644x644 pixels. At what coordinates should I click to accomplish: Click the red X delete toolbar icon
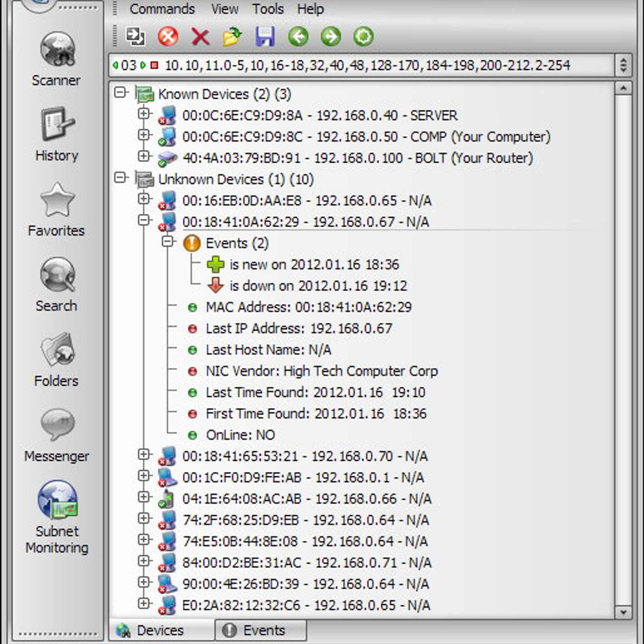(x=200, y=37)
